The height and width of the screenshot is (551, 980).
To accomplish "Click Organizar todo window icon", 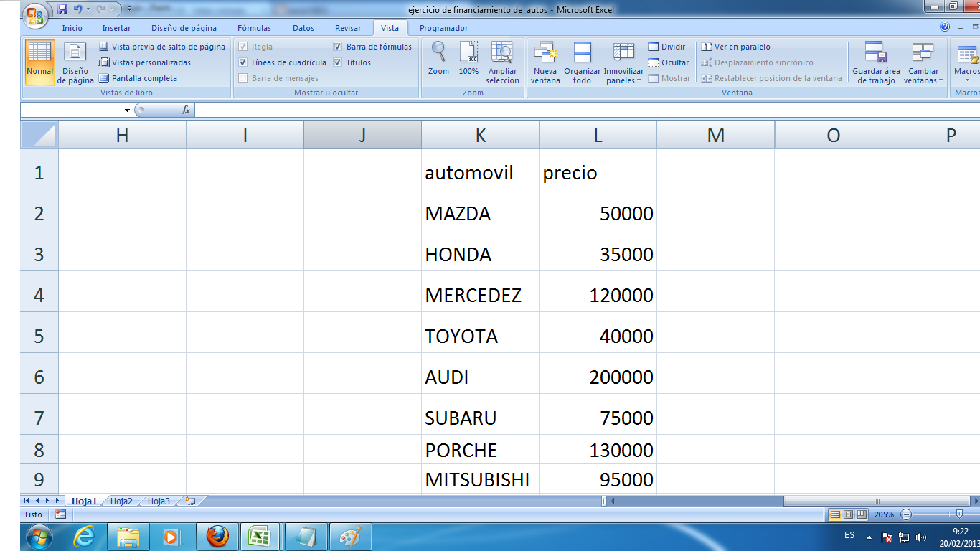I will coord(581,61).
